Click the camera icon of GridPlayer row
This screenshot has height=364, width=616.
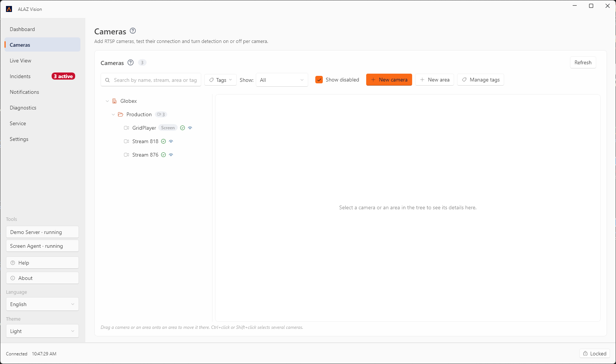click(126, 128)
